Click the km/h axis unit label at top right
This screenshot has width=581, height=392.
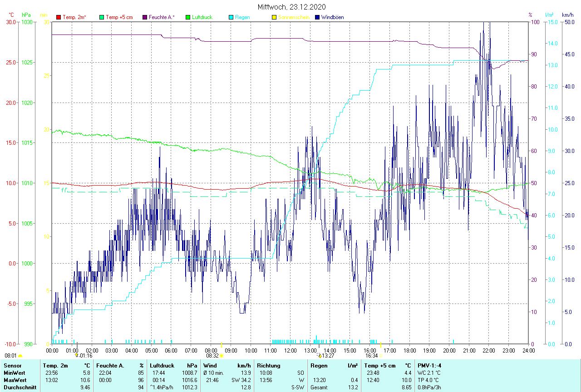(568, 15)
